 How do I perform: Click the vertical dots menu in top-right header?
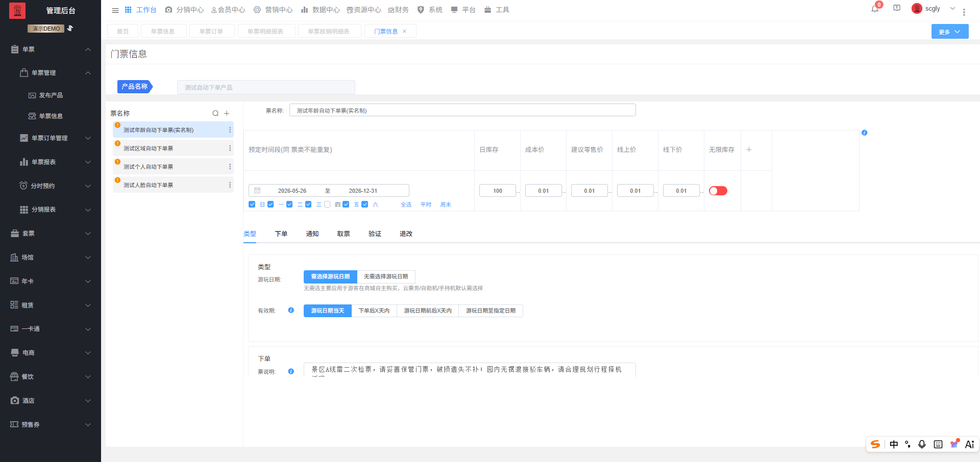pos(964,12)
